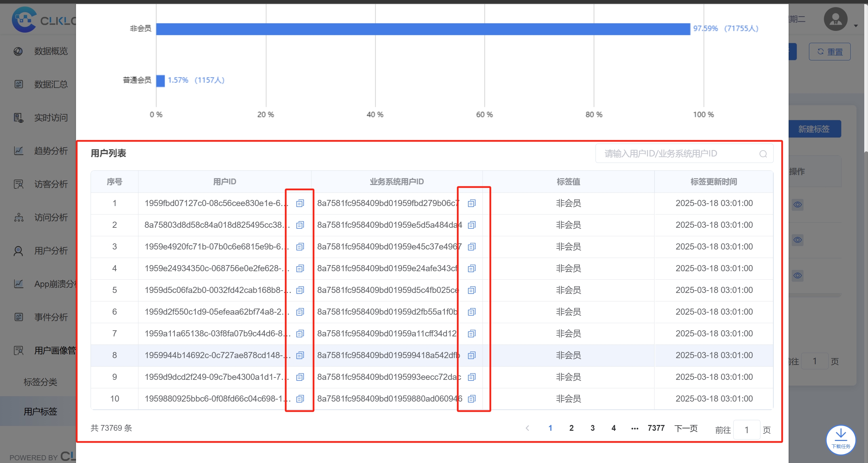This screenshot has height=463, width=868.
Task: Copy business system user ID in row 8
Action: 472,355
